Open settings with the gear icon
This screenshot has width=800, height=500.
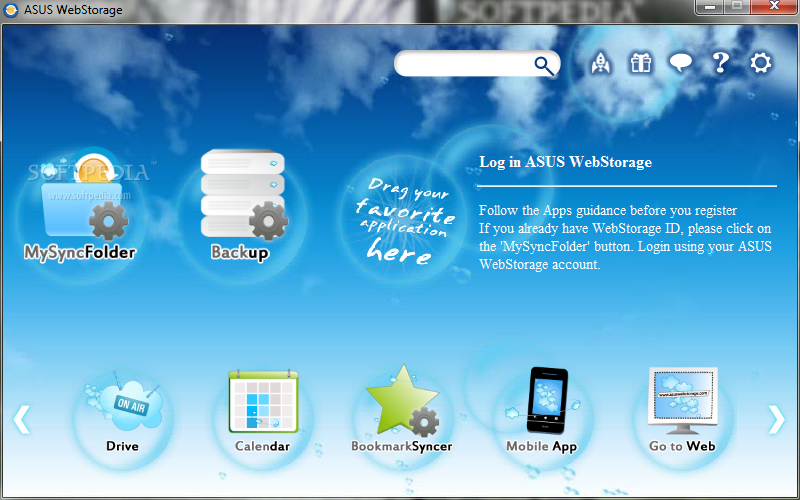[760, 63]
